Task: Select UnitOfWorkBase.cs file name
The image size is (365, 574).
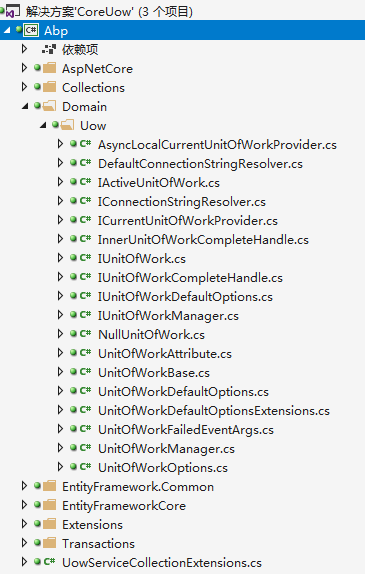Action: coord(154,373)
